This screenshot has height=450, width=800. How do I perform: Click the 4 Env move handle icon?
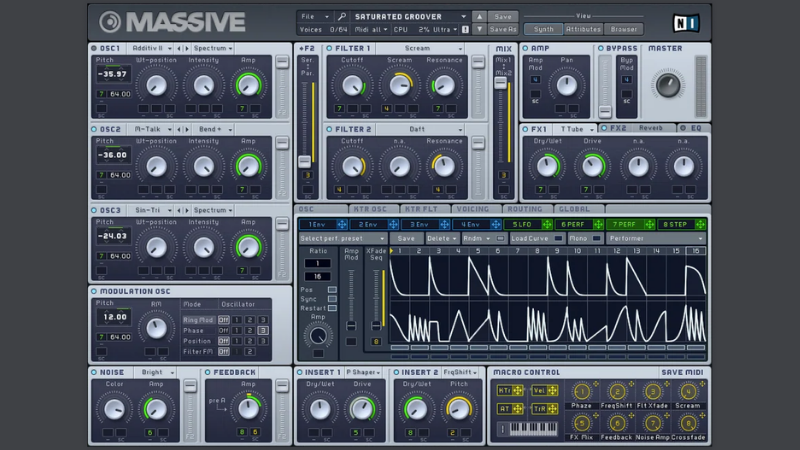495,224
